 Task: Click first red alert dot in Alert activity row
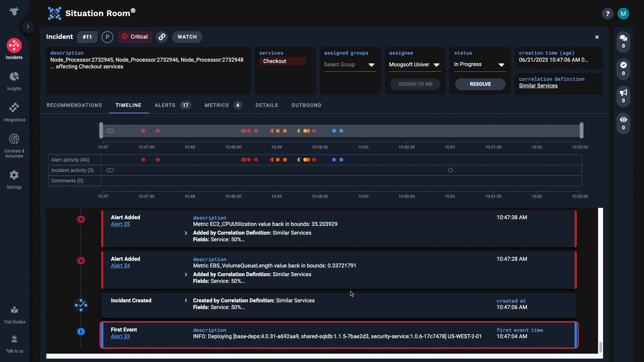143,160
